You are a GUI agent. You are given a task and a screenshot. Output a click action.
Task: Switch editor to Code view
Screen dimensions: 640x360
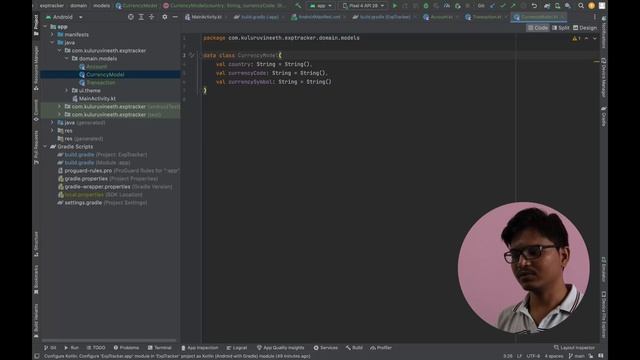point(538,28)
